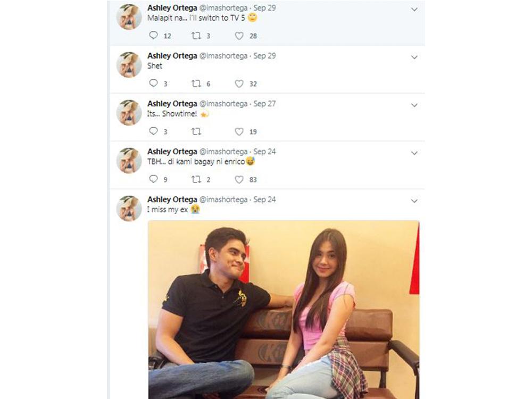Screen dimensions: 532x399
Task: Open the dropdown arrow on "I miss my ex" tweet
Action: pyautogui.click(x=414, y=201)
